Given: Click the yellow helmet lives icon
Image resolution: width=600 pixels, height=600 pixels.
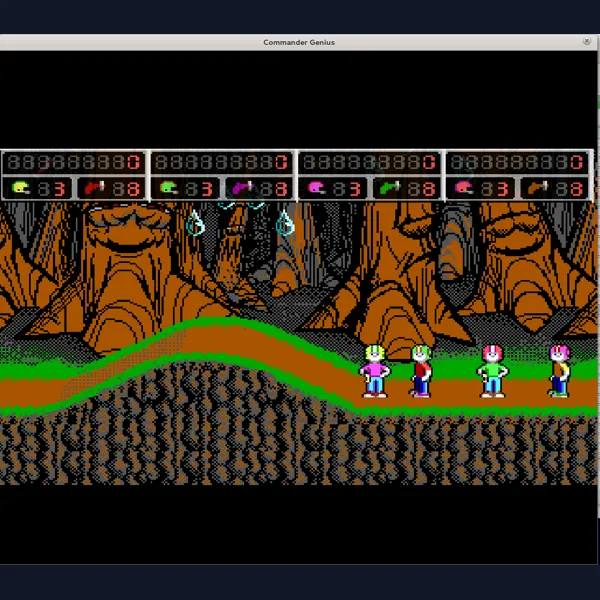Looking at the screenshot, I should [x=21, y=188].
